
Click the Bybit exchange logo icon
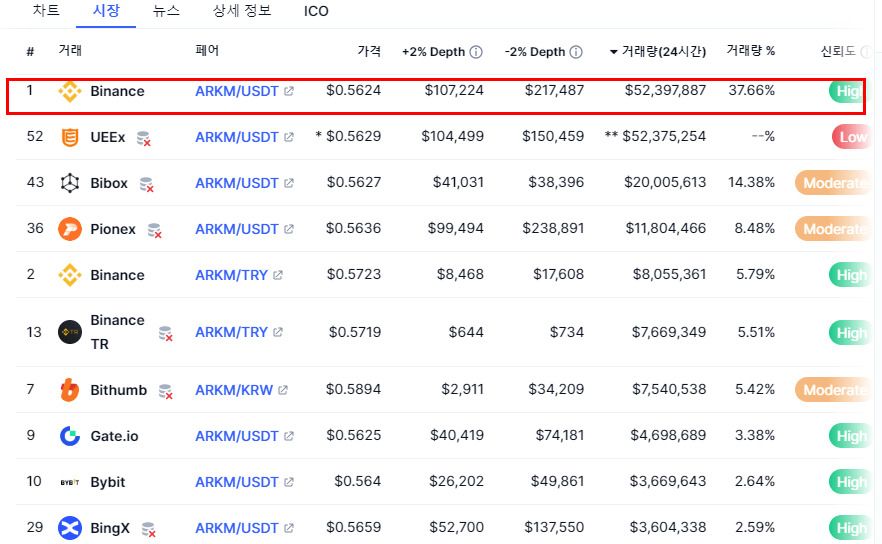point(70,482)
